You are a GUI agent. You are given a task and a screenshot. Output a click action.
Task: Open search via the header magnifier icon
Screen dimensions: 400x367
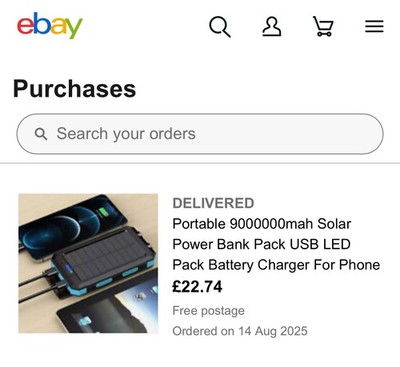[220, 27]
